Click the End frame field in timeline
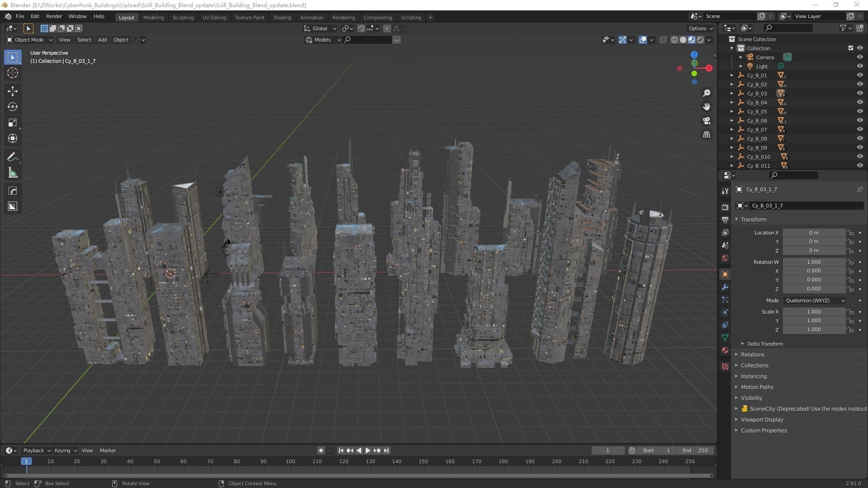Screen dimensions: 868x488 tap(695, 451)
